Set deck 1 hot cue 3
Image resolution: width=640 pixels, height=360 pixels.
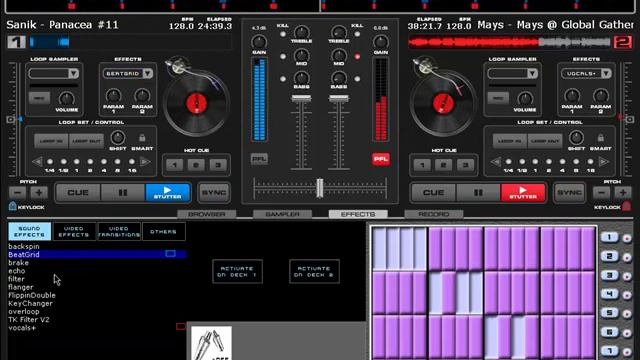[x=218, y=165]
